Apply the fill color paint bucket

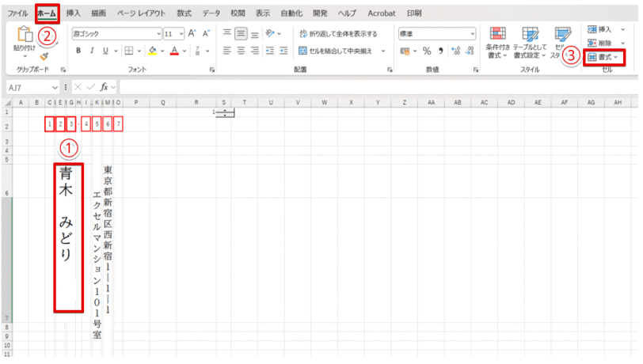pyautogui.click(x=153, y=51)
